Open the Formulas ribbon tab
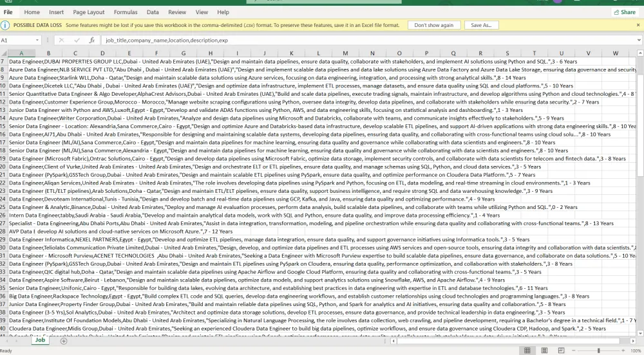This screenshot has width=644, height=355. 126,12
